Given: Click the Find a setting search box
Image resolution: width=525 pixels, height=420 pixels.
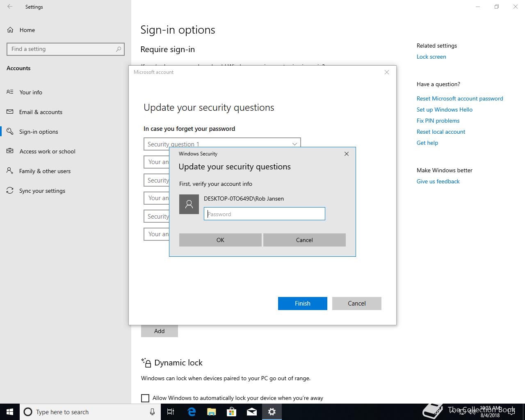Looking at the screenshot, I should 66,49.
